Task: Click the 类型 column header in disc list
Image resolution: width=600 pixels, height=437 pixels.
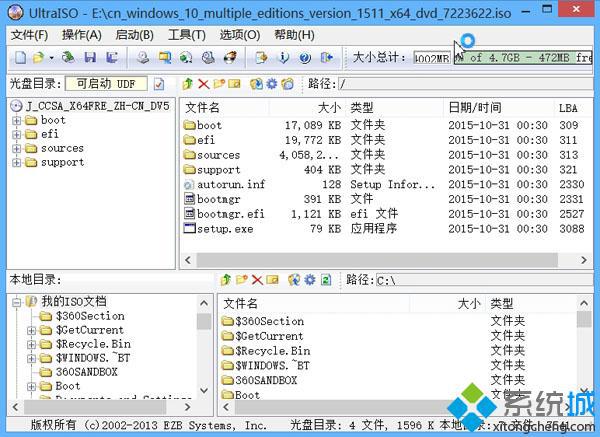Action: [x=394, y=108]
